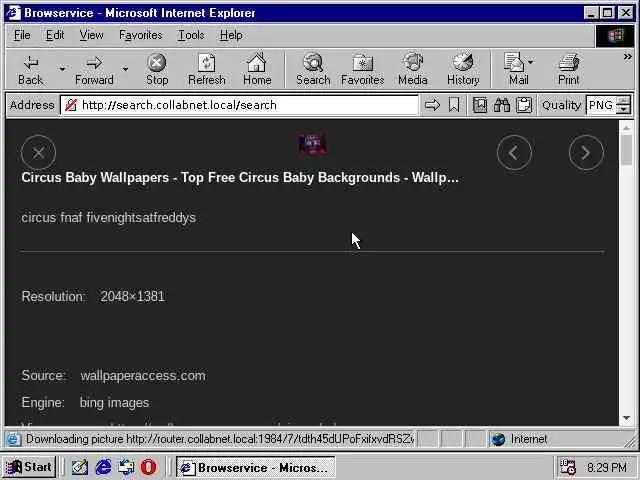Go to next image result arrow
Image resolution: width=640 pixels, height=480 pixels.
point(586,153)
